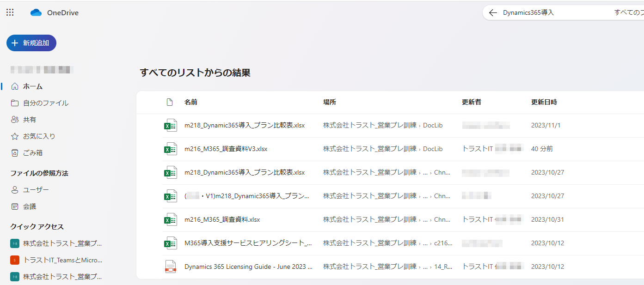Open トラストIT_TeamsとMicro... quick access site
Image resolution: width=644 pixels, height=285 pixels.
point(62,260)
